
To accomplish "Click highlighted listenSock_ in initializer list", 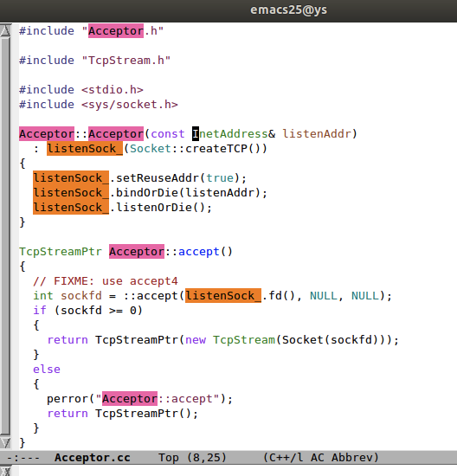I will coord(85,149).
